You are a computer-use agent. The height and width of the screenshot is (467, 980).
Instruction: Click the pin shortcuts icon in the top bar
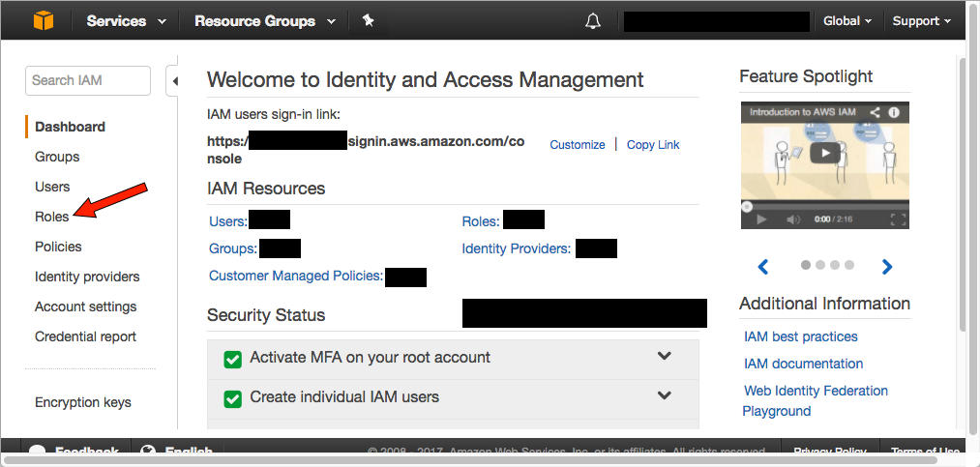[x=369, y=20]
